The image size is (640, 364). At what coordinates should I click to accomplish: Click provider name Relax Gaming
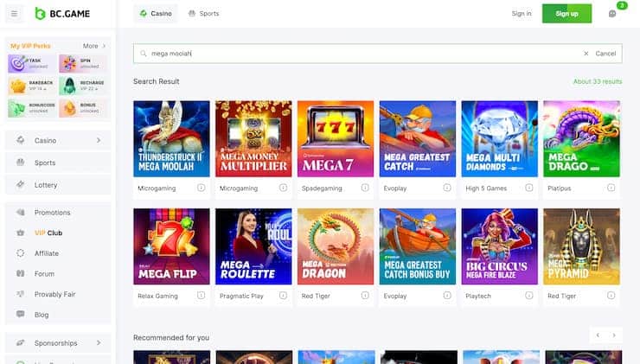[x=157, y=296]
